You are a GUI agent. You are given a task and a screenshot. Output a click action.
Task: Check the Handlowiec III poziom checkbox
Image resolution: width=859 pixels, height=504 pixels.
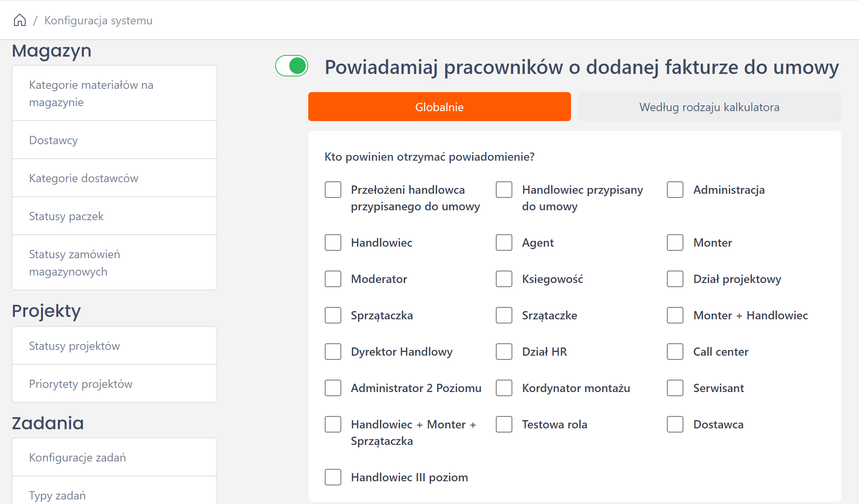[x=333, y=478]
